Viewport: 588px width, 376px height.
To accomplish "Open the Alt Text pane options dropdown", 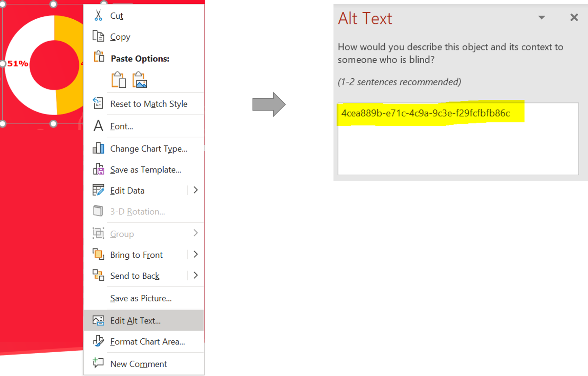I will coord(542,18).
